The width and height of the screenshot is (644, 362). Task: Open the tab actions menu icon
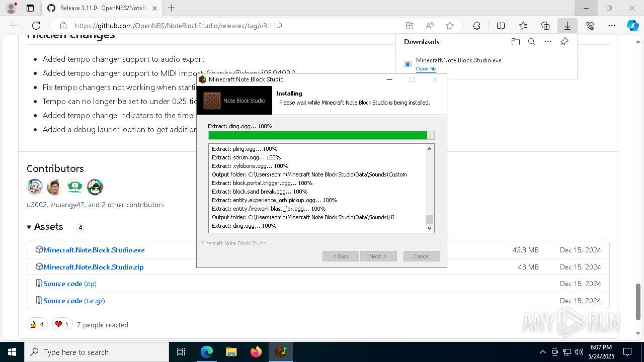pos(30,8)
